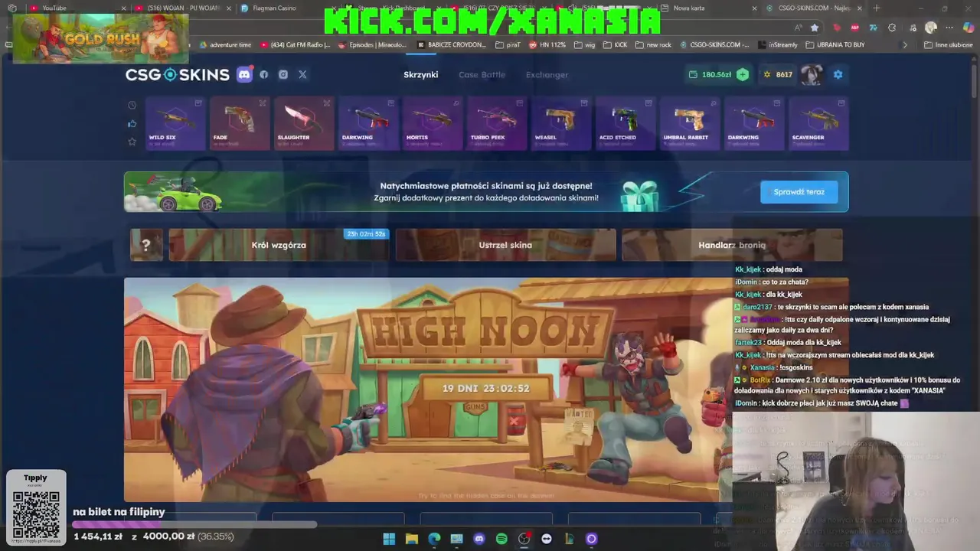Click the green car promo banner image
Screen dimensions: 980x551
(178, 192)
